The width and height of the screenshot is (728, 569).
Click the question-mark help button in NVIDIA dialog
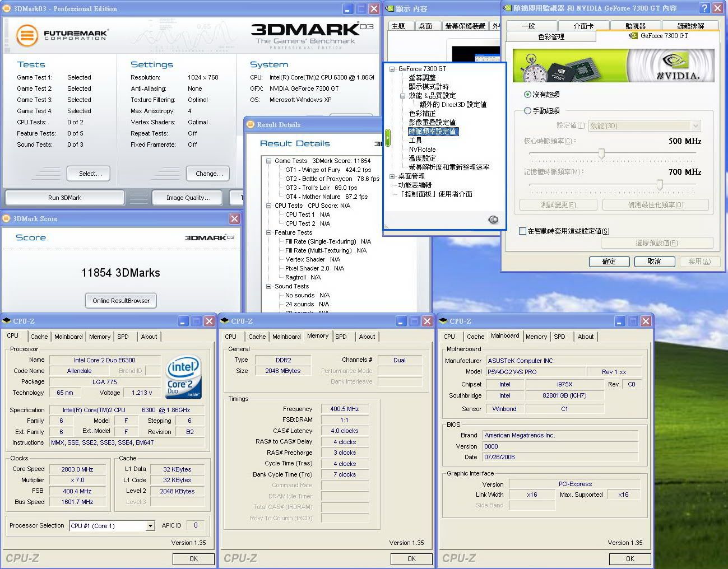click(705, 8)
